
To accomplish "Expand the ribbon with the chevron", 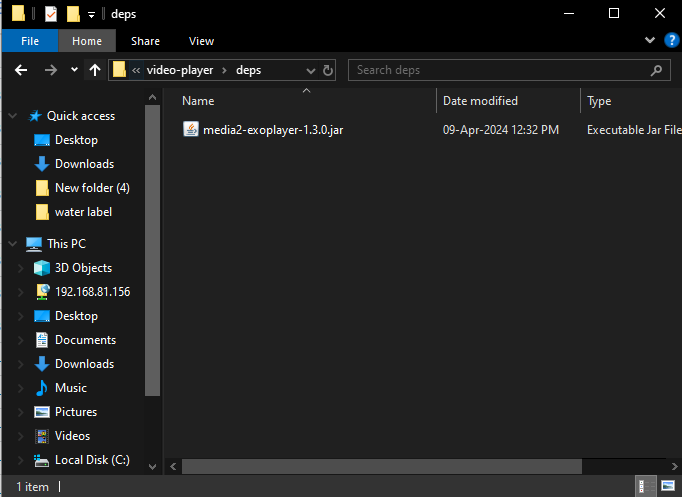I will (649, 41).
